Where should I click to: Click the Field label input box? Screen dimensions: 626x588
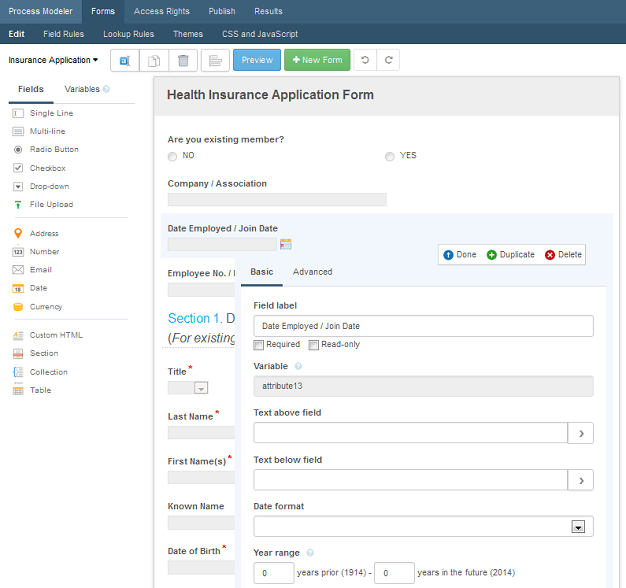pyautogui.click(x=424, y=326)
